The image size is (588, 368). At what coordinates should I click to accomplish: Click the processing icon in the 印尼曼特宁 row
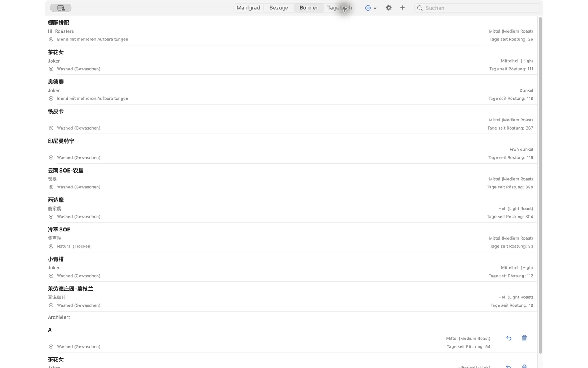[x=51, y=158]
